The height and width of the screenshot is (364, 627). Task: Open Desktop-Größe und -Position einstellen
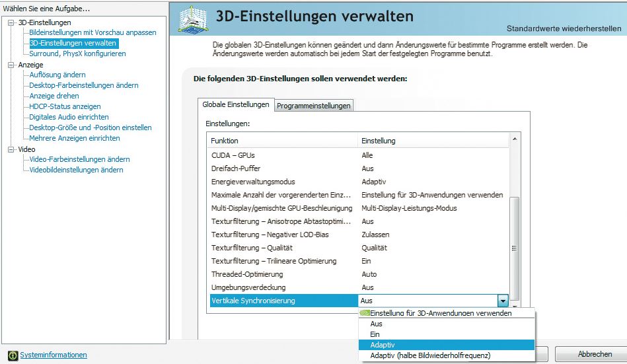pos(91,127)
